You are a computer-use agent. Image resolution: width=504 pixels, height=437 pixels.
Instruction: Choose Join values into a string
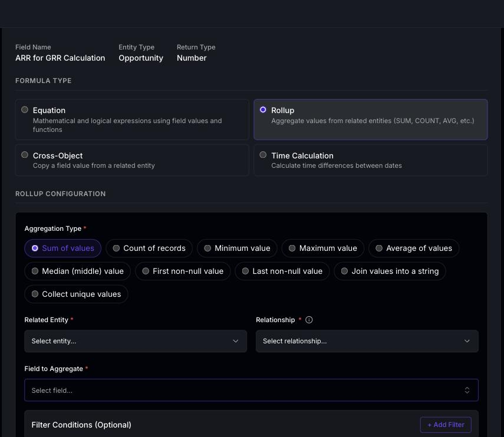pyautogui.click(x=390, y=271)
